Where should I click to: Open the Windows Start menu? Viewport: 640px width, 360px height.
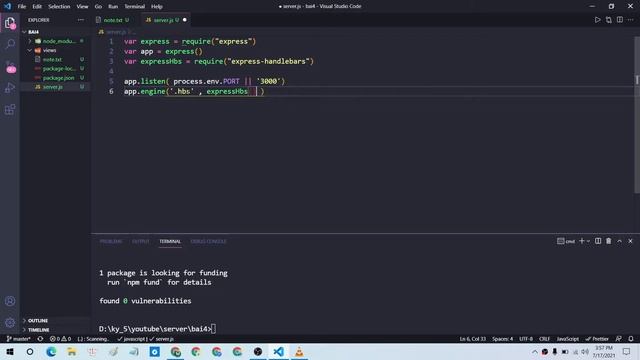click(x=9, y=352)
